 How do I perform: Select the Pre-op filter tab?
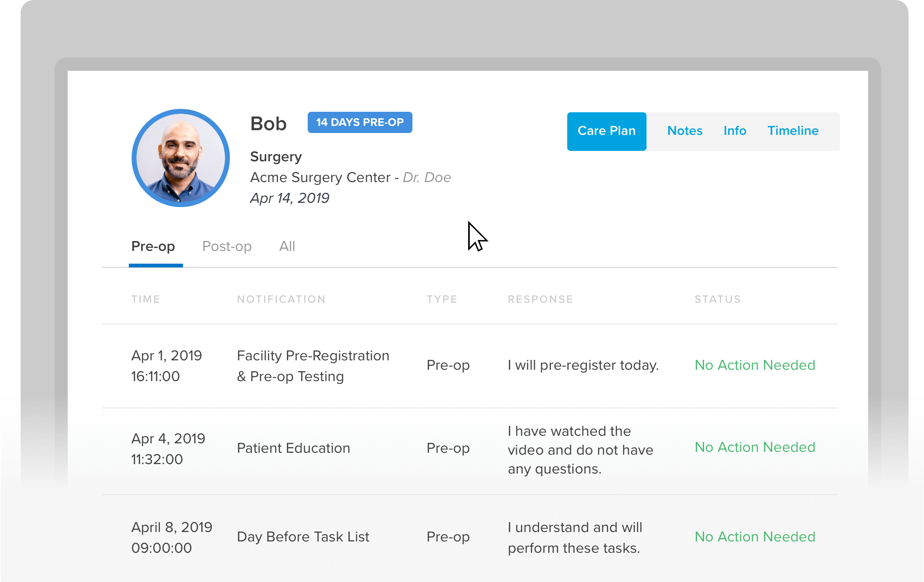point(153,247)
